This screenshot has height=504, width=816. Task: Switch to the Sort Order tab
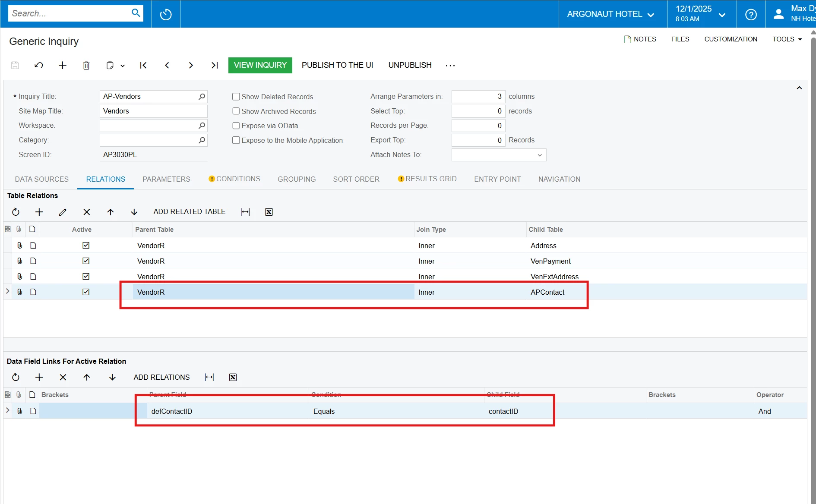[356, 179]
